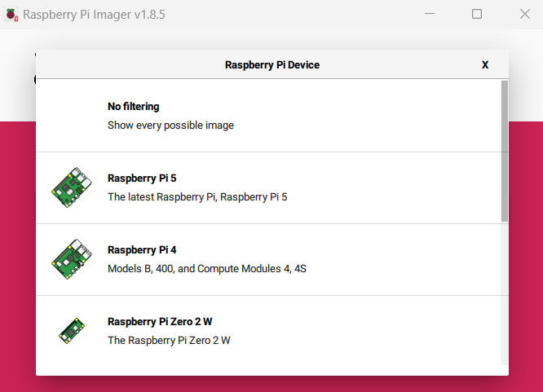This screenshot has width=543, height=392.
Task: Select the Raspberry Pi Zero 2 W label
Action: tap(160, 321)
